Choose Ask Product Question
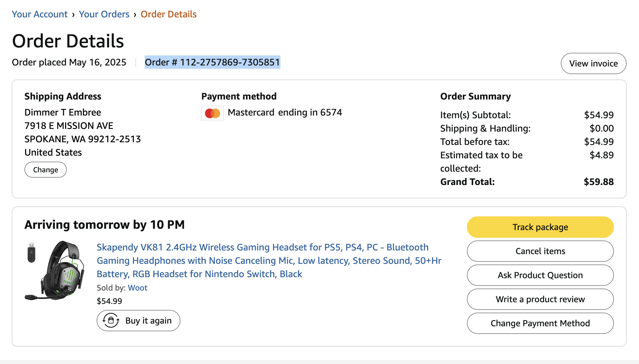 (x=540, y=275)
